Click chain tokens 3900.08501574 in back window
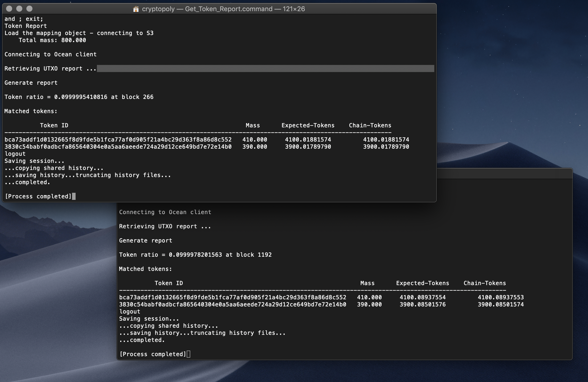Image resolution: width=588 pixels, height=382 pixels. point(501,304)
